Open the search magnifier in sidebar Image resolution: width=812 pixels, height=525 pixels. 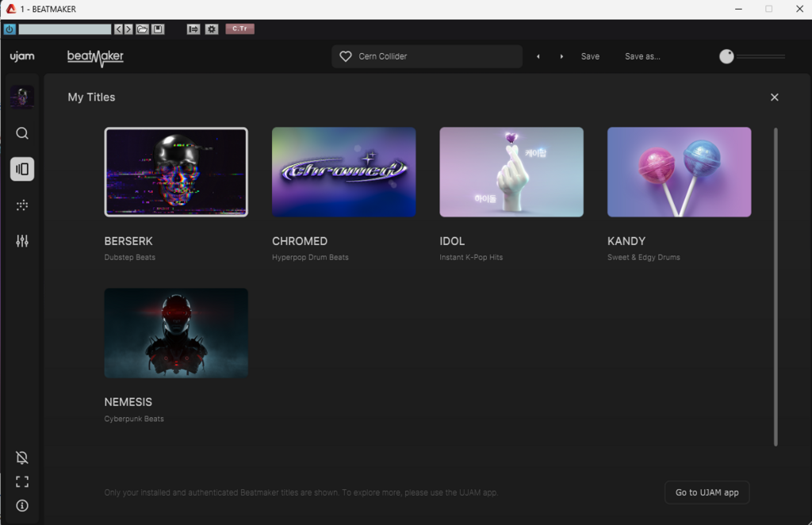coord(22,133)
